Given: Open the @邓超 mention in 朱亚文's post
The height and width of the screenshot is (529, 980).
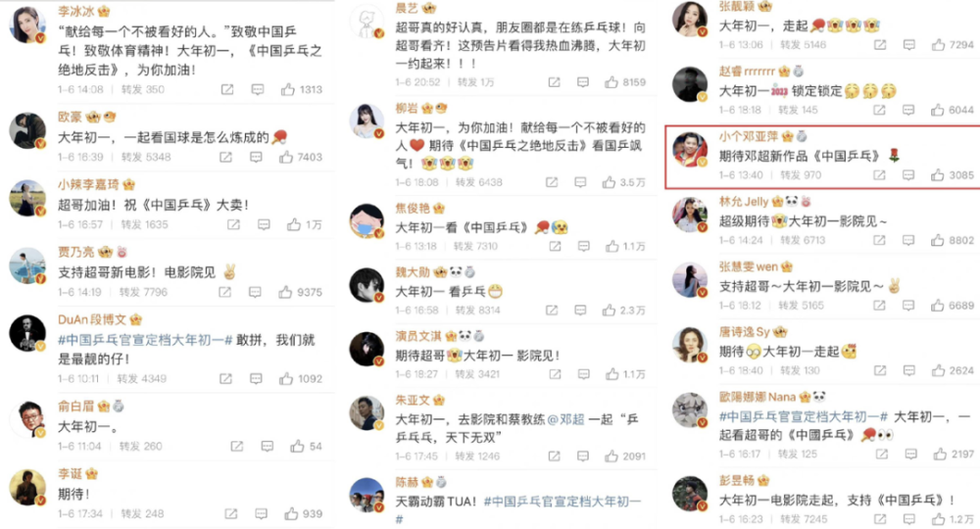Looking at the screenshot, I should coord(565,419).
